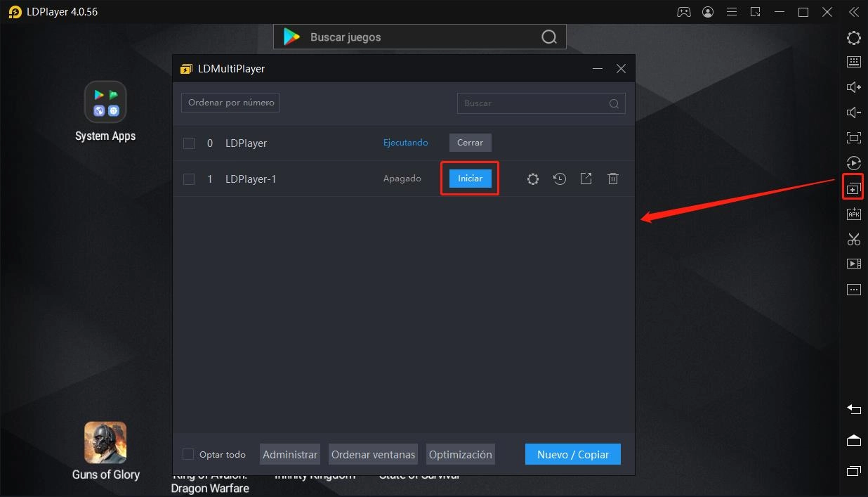Click the Optimización button
This screenshot has width=868, height=497.
point(461,455)
